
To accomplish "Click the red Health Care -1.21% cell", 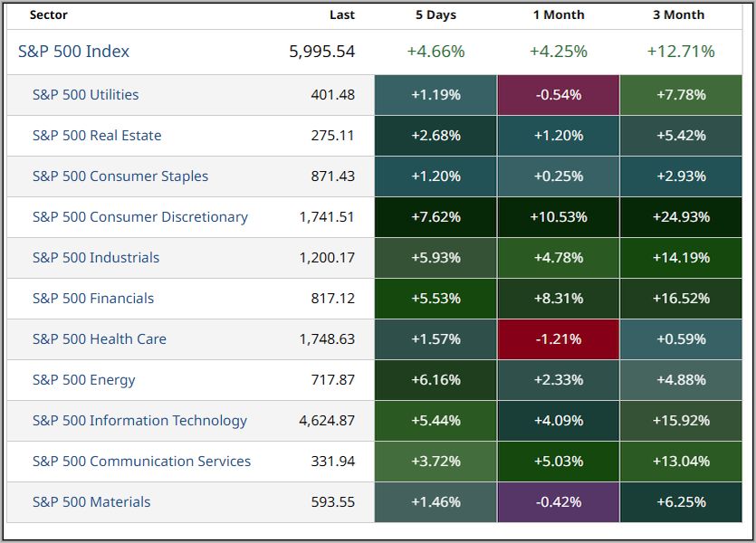I will [x=559, y=339].
